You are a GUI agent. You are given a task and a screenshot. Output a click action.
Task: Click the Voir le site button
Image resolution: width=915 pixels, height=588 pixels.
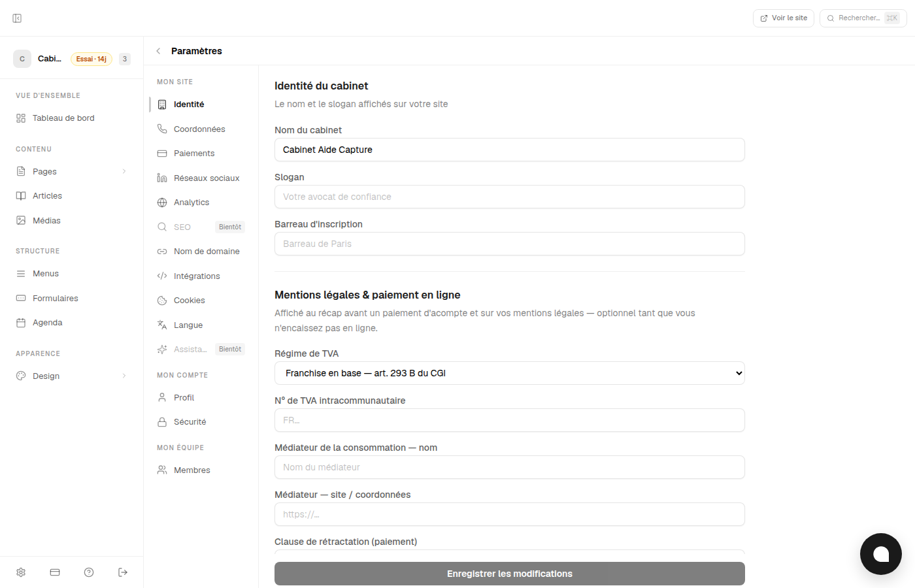(x=784, y=18)
